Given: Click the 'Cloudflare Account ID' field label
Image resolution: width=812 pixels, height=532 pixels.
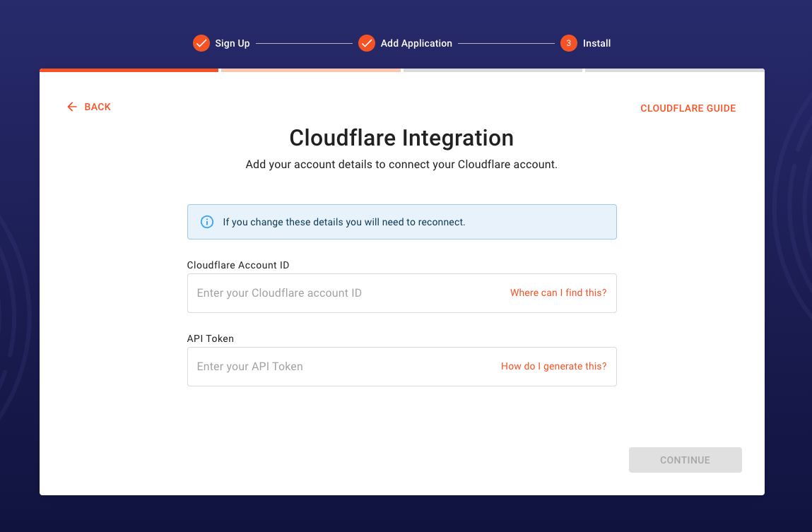Looking at the screenshot, I should point(238,265).
